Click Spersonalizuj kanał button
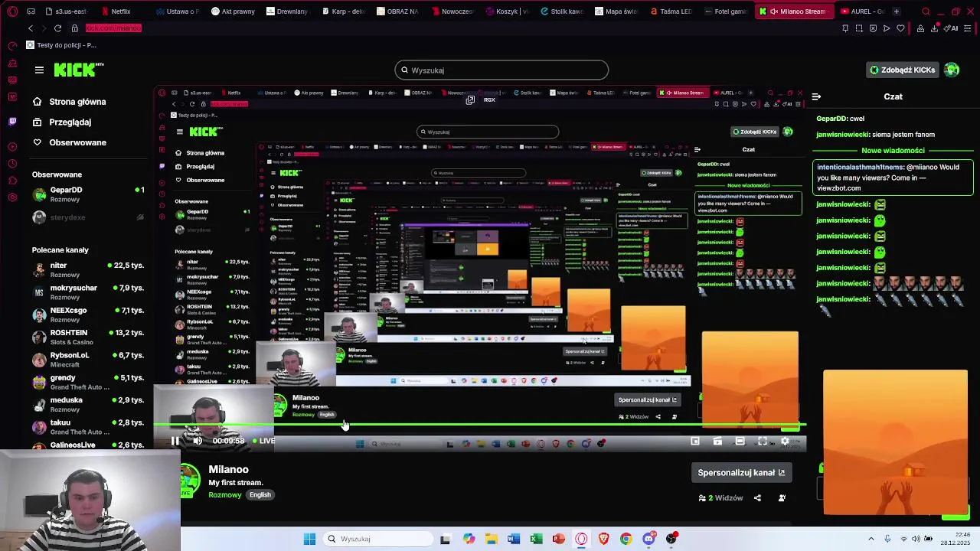This screenshot has height=551, width=980. [x=741, y=473]
